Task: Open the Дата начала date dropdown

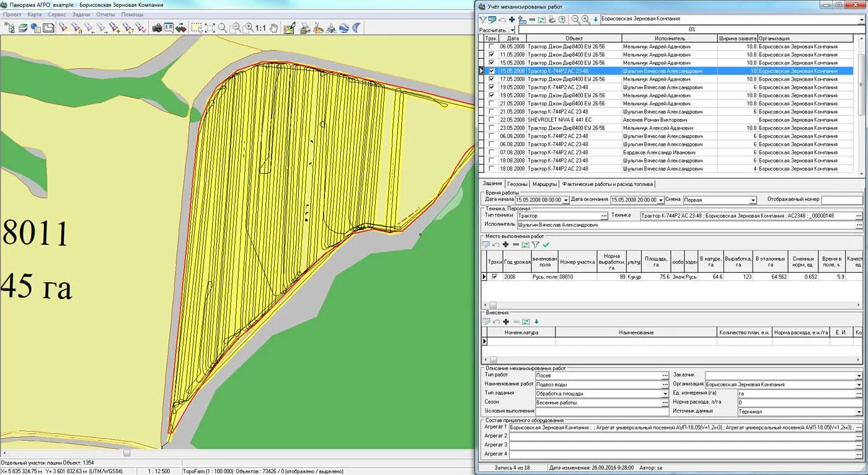Action: click(x=565, y=200)
